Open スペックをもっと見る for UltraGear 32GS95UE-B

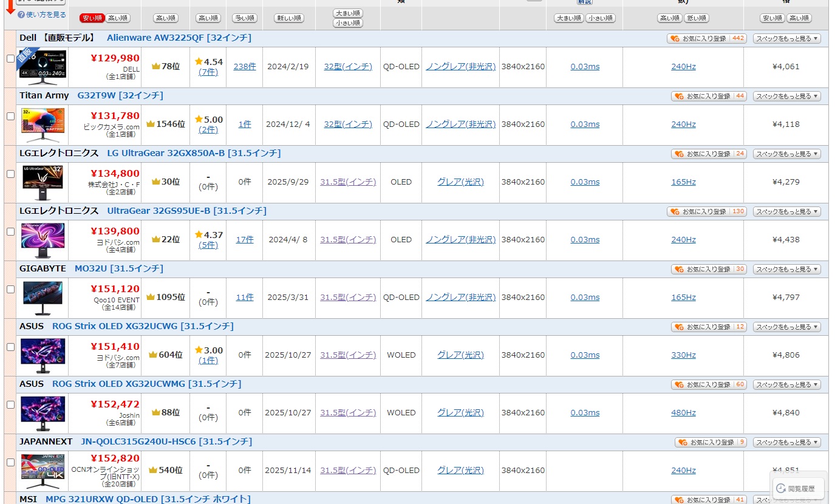[x=786, y=211]
